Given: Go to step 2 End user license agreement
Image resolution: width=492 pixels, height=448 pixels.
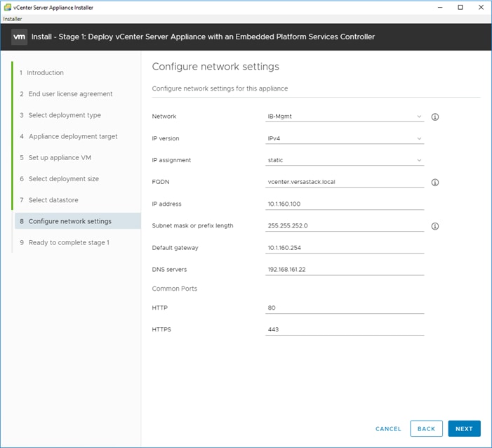Looking at the screenshot, I should (66, 94).
